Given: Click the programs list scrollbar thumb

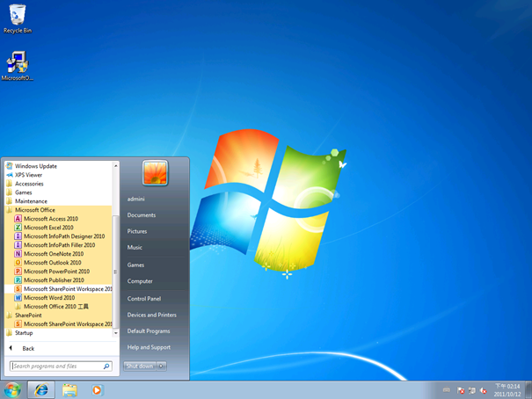Looking at the screenshot, I should pyautogui.click(x=116, y=272).
